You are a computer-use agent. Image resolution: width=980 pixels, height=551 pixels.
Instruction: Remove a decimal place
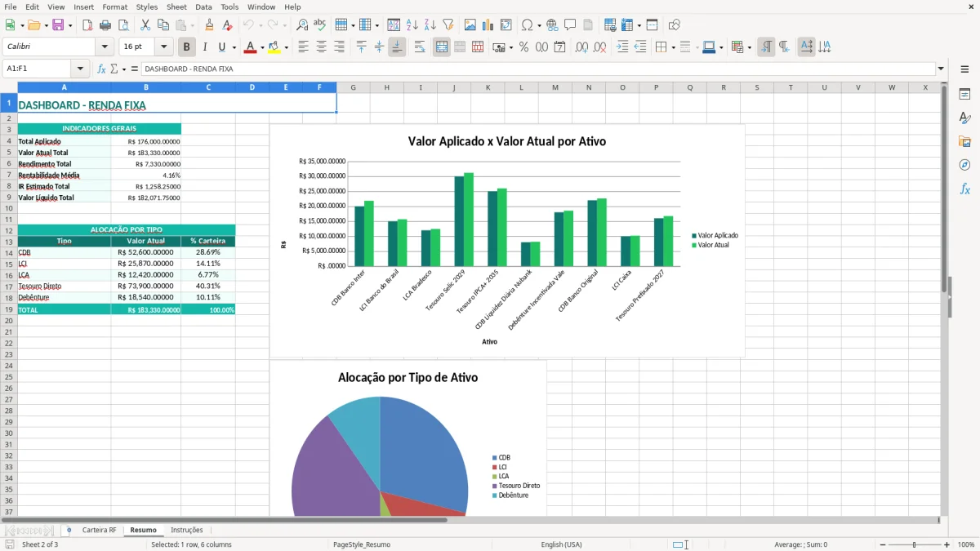[599, 47]
